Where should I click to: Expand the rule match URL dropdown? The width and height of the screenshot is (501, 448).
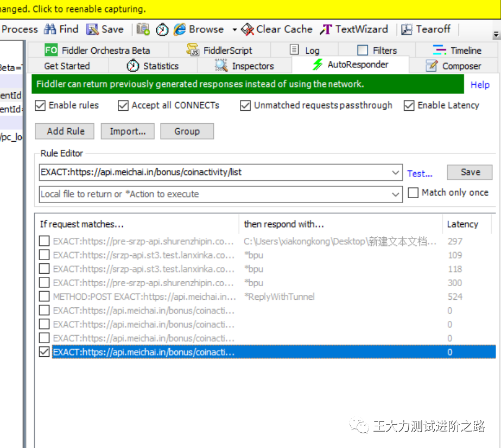(x=396, y=173)
